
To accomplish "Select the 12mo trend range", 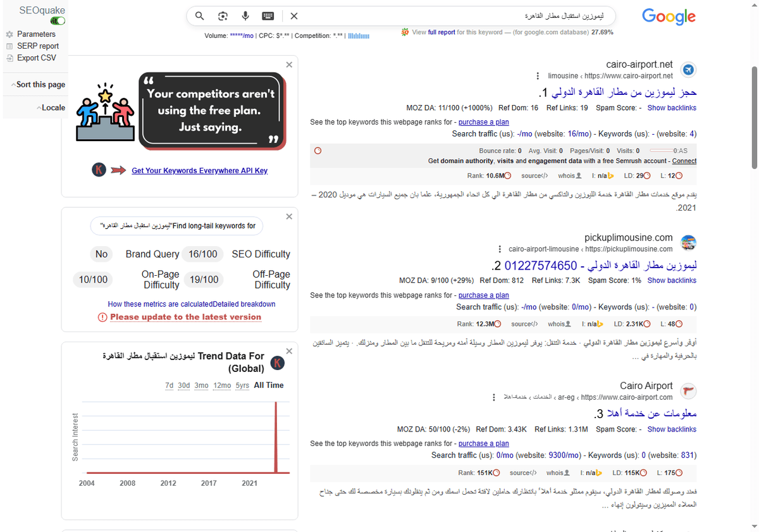I will (222, 385).
